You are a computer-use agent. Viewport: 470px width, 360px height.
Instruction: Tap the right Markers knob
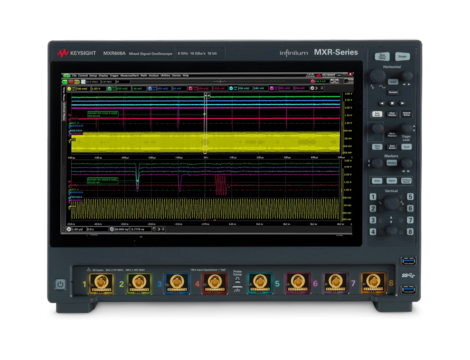click(407, 163)
